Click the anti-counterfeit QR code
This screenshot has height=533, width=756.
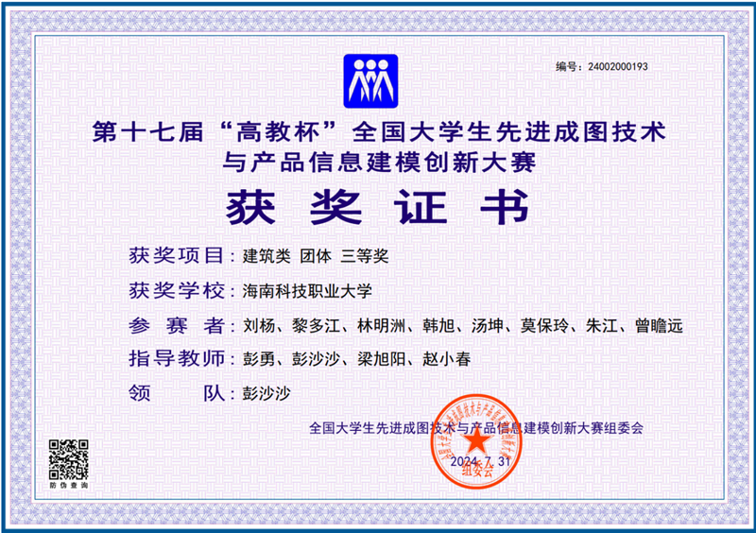pos(68,459)
